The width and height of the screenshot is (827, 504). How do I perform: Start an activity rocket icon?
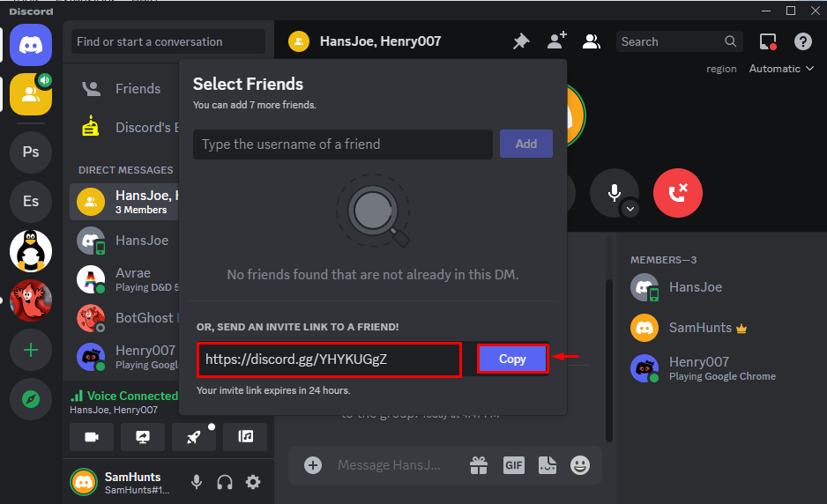[194, 437]
